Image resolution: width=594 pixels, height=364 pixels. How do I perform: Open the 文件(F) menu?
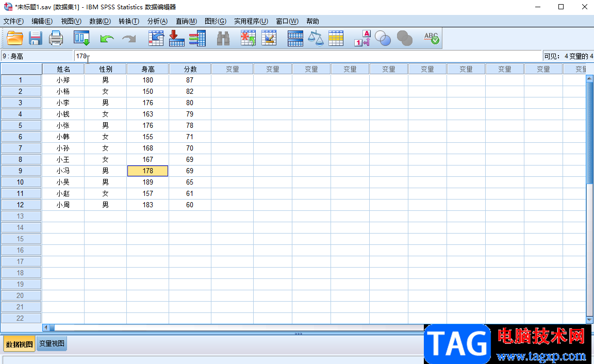tap(13, 21)
